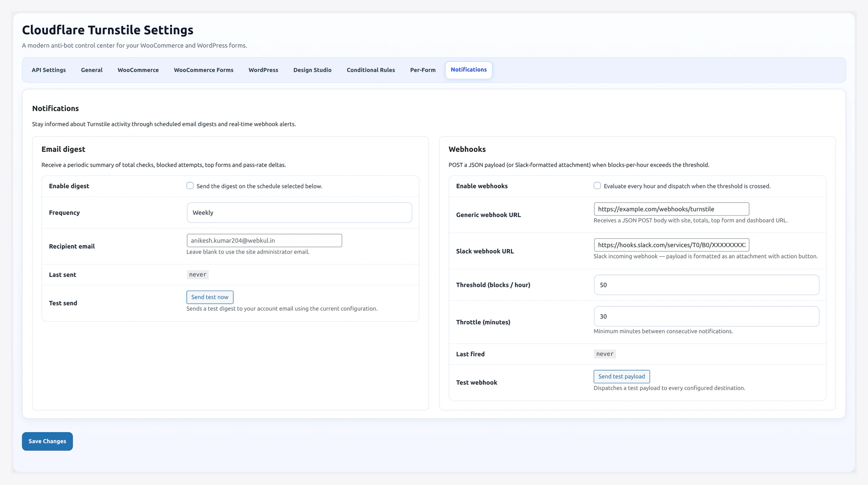
Task: Click the Recipient email row label
Action: [72, 246]
